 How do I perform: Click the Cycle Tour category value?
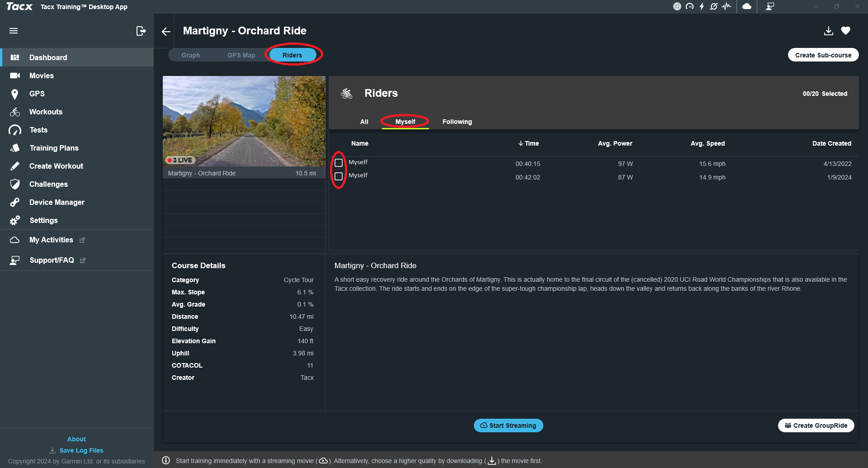pos(298,280)
